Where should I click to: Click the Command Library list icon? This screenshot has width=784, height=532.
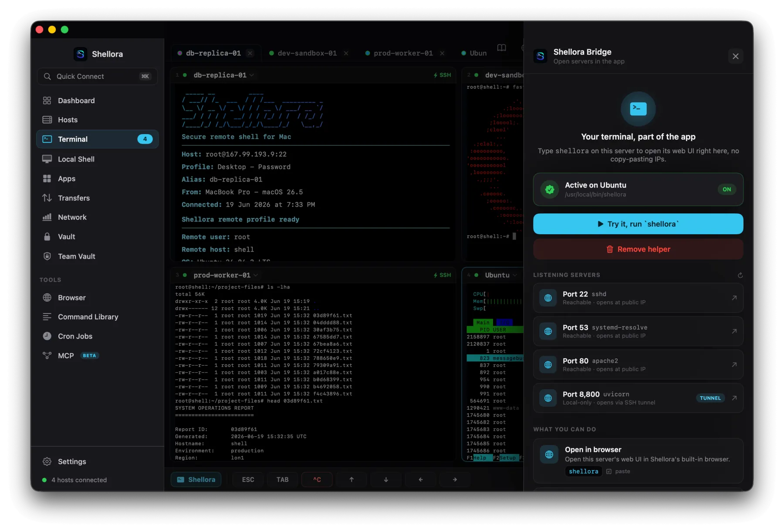[47, 317]
